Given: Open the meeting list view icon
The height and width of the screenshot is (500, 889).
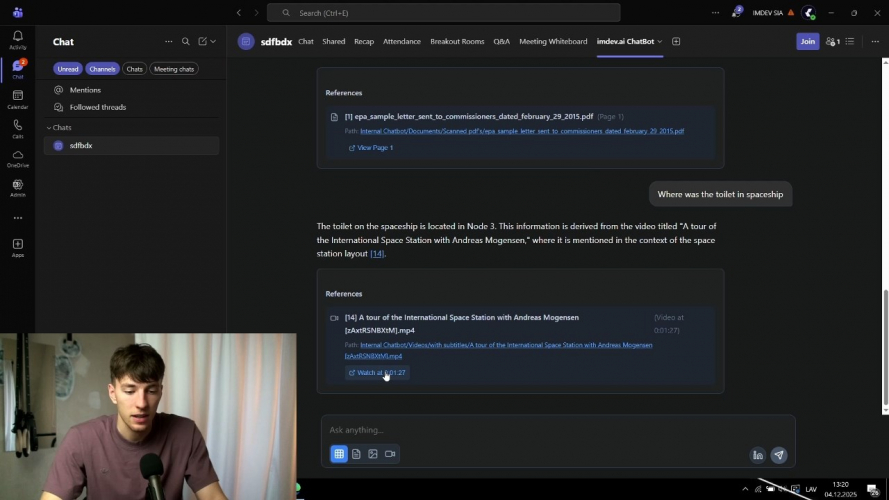Looking at the screenshot, I should click(x=850, y=41).
